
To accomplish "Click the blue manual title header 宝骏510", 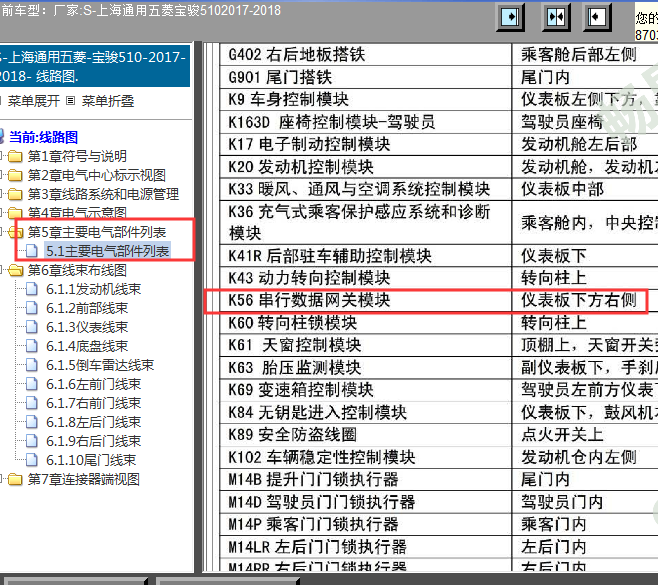I will tap(95, 66).
